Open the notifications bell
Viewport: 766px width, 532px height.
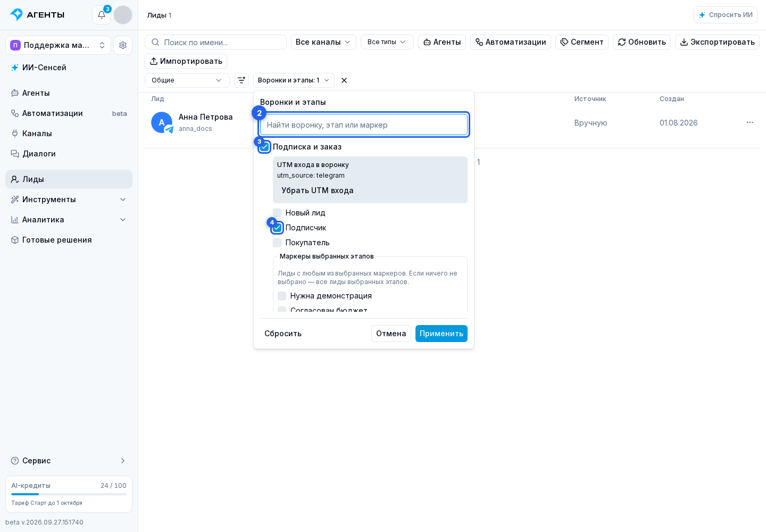[x=102, y=15]
